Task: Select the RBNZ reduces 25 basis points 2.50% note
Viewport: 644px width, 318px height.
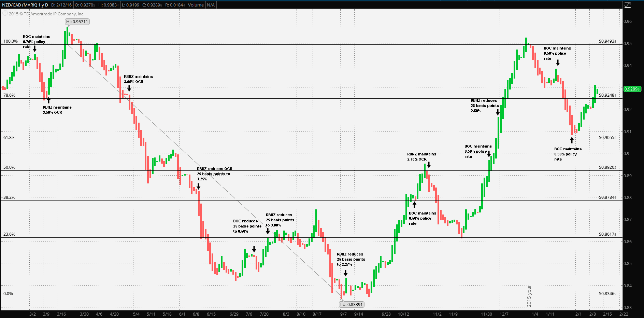Action: pos(485,106)
